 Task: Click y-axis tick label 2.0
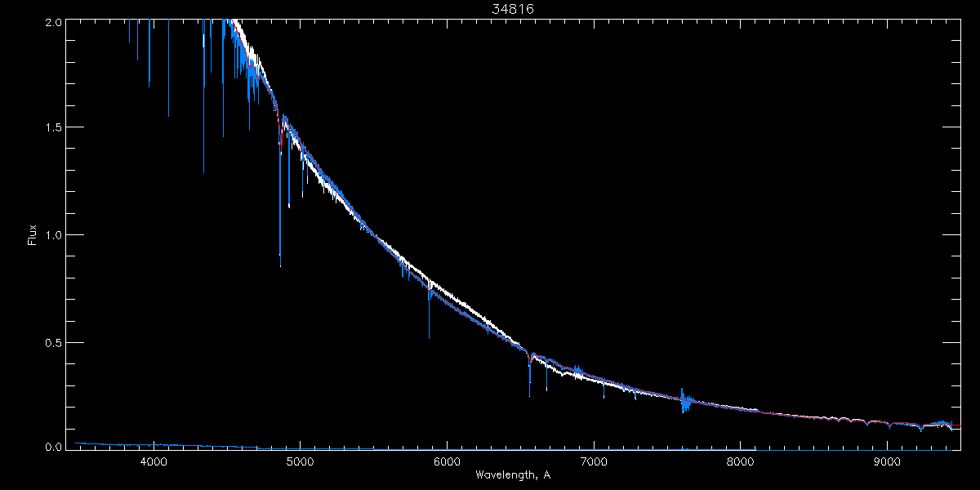click(53, 24)
